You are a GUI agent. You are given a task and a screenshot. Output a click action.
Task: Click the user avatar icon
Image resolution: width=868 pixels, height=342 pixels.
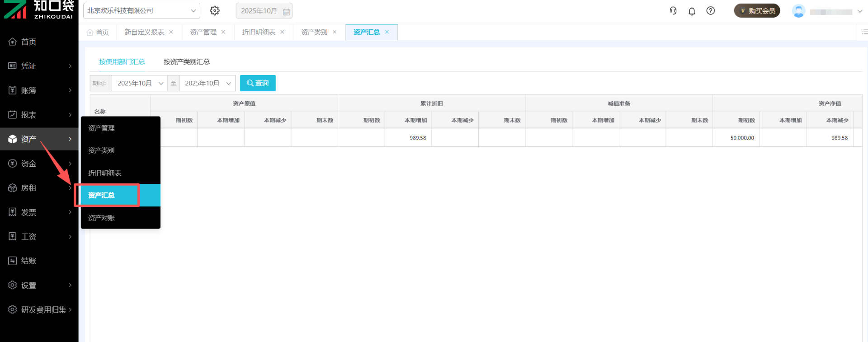point(798,11)
